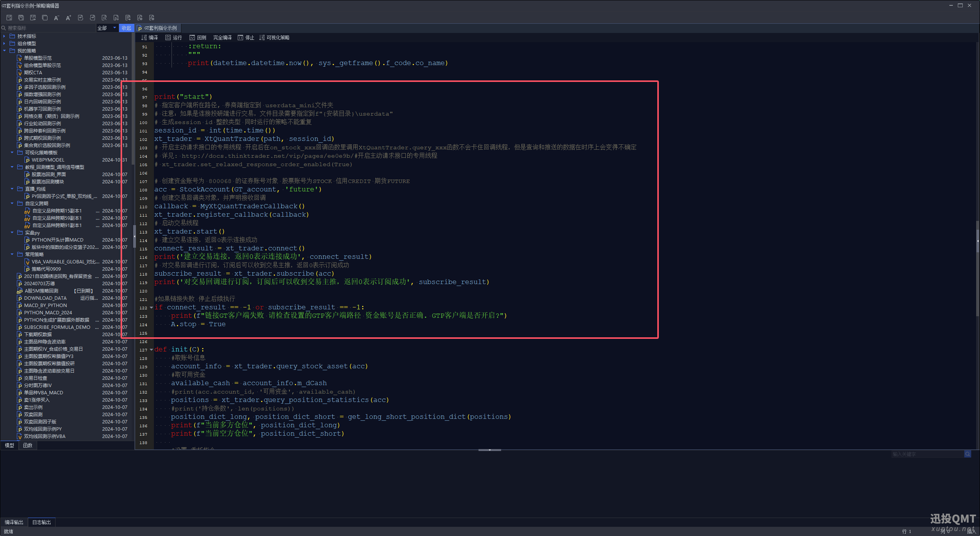The height and width of the screenshot is (536, 980).
Task: Click the Copy toolbar icon
Action: point(45,18)
